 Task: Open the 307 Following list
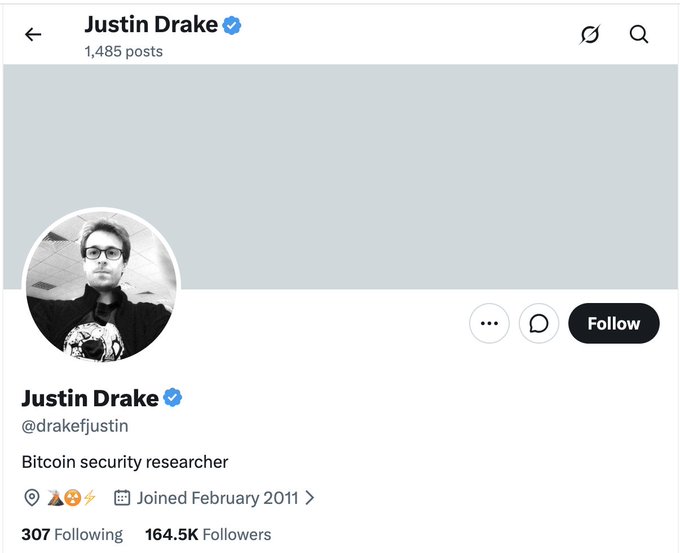click(x=72, y=535)
